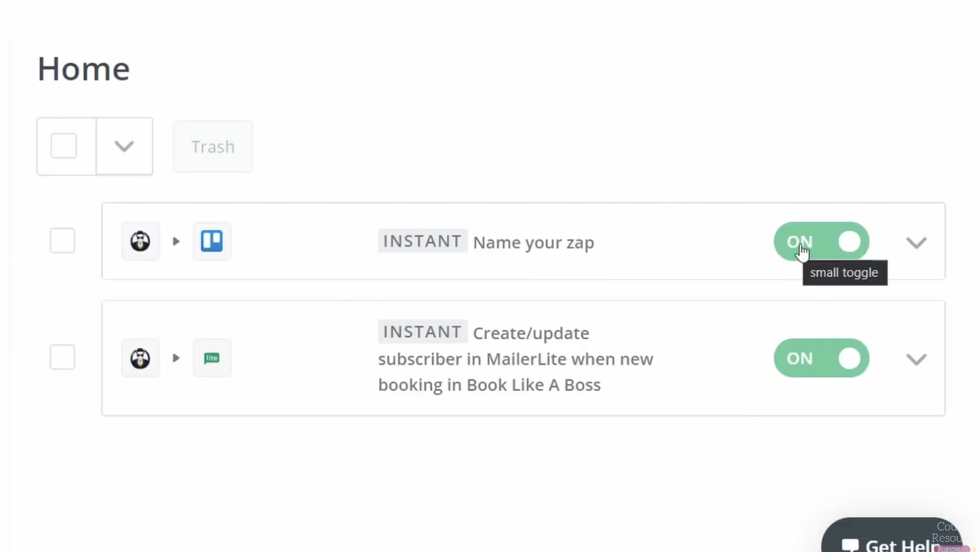Viewport: 980px width, 552px height.
Task: Tick the select-all checkbox above the list
Action: [x=64, y=146]
